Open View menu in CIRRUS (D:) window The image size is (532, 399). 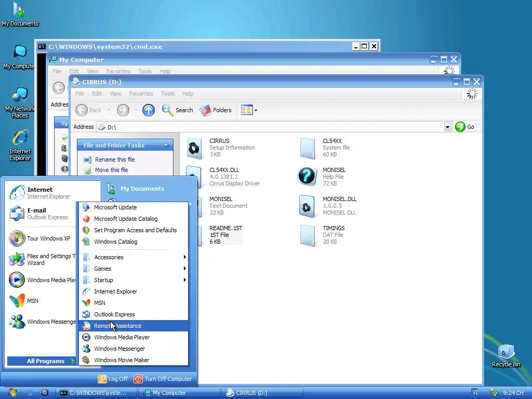point(115,94)
